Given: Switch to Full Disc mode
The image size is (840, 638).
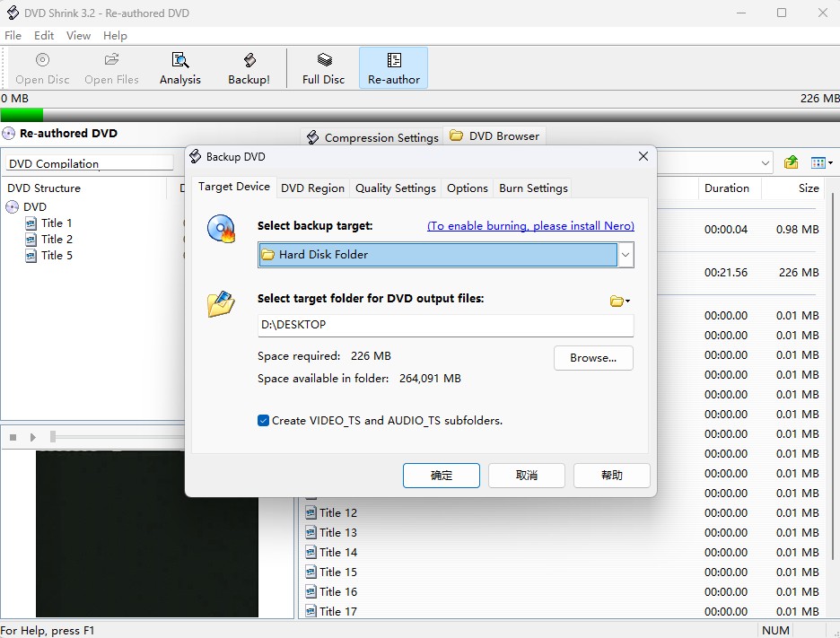Looking at the screenshot, I should [322, 67].
